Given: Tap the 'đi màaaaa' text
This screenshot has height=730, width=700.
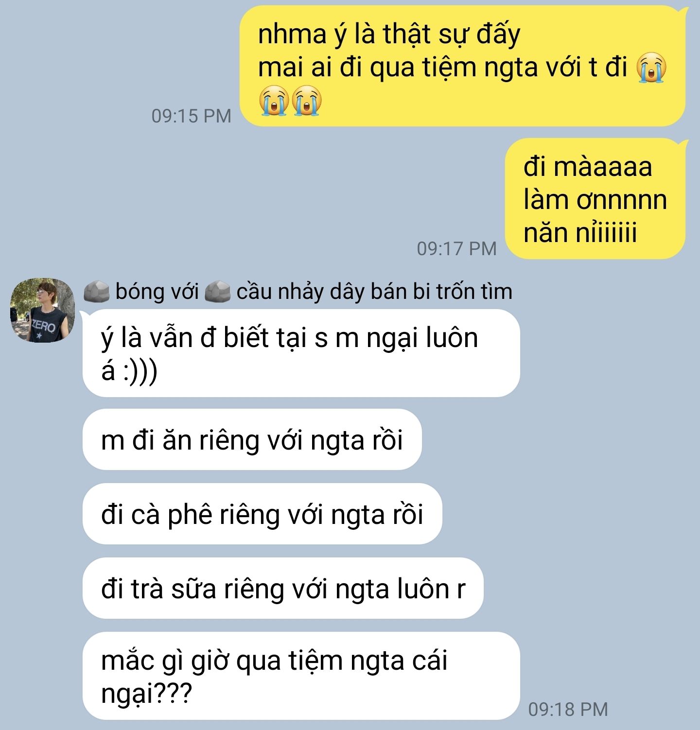Looking at the screenshot, I should tap(588, 167).
